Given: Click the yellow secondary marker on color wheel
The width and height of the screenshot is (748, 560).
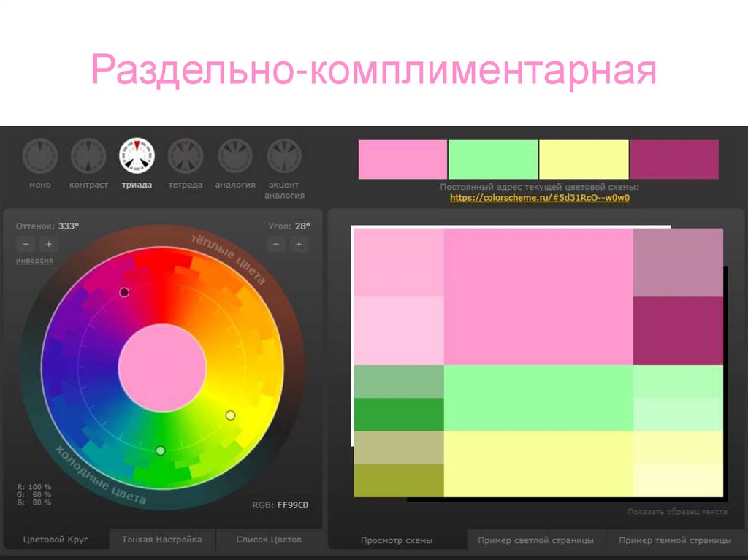Looking at the screenshot, I should click(230, 415).
